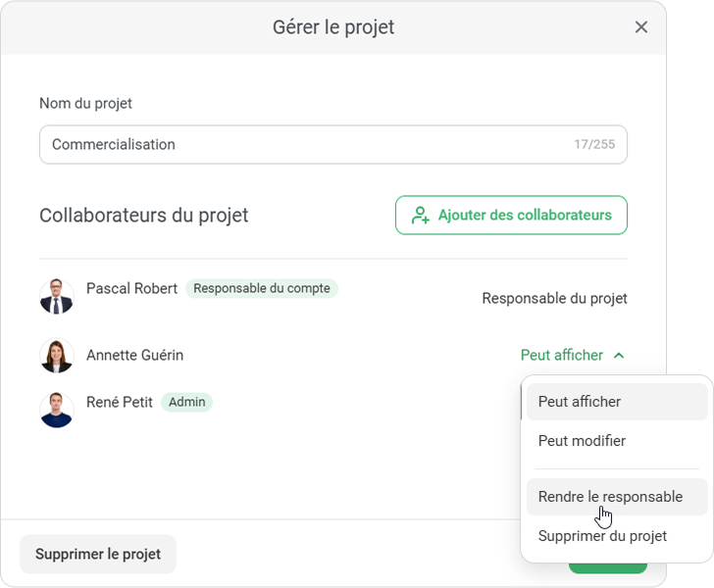Click René Petit's avatar picture
The width and height of the screenshot is (714, 588).
[x=57, y=410]
